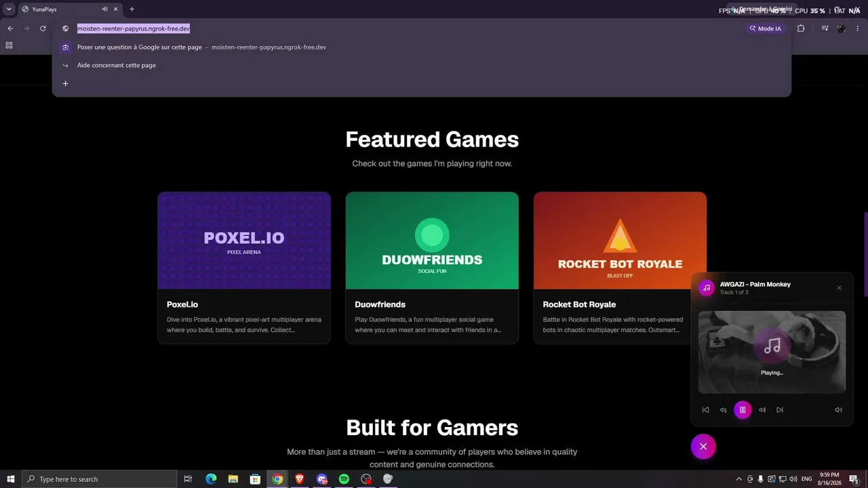Viewport: 868px width, 488px height.
Task: Click the 'Built for Gamers' heading
Action: coord(432,428)
